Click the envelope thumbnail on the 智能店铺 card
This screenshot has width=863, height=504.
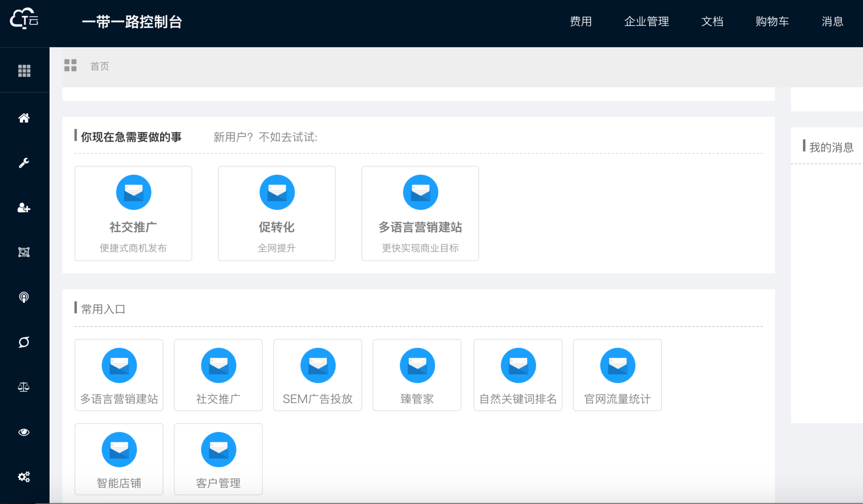click(x=119, y=450)
